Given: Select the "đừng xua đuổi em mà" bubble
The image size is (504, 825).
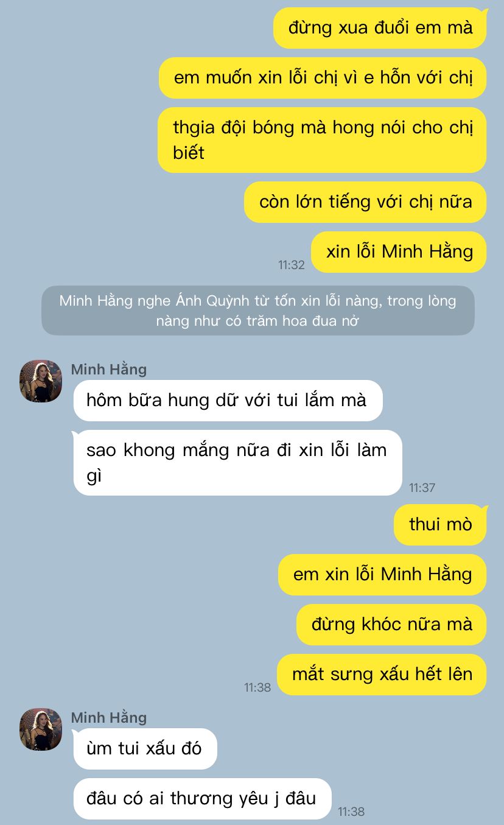Looking at the screenshot, I should [380, 28].
